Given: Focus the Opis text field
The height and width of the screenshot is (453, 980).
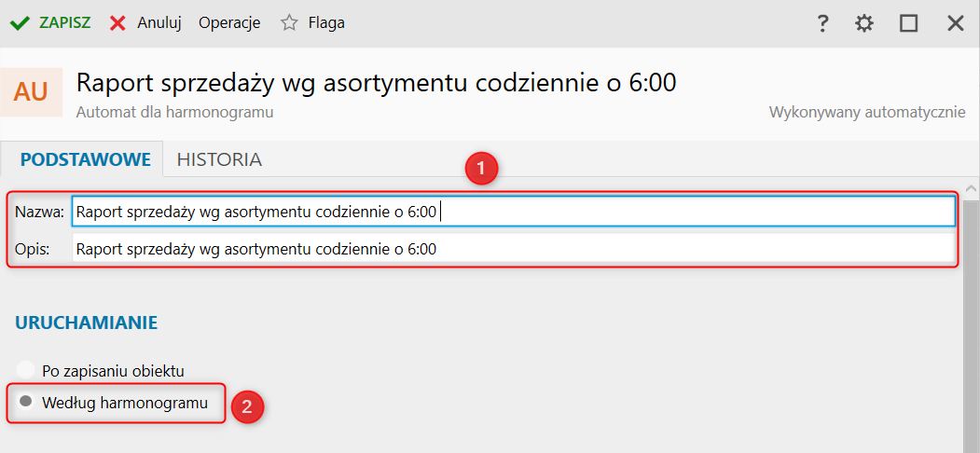Looking at the screenshot, I should coord(513,249).
